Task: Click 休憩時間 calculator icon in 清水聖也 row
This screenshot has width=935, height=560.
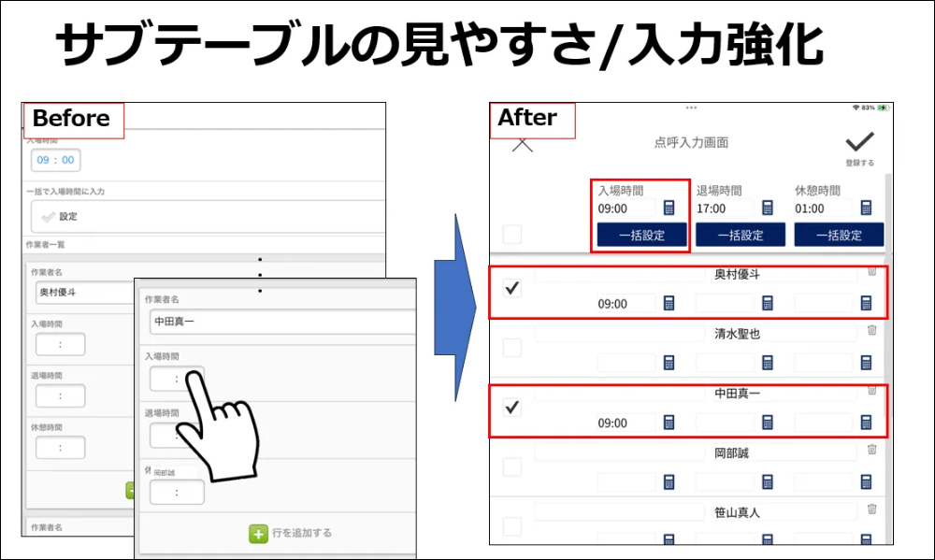Action: 866,363
